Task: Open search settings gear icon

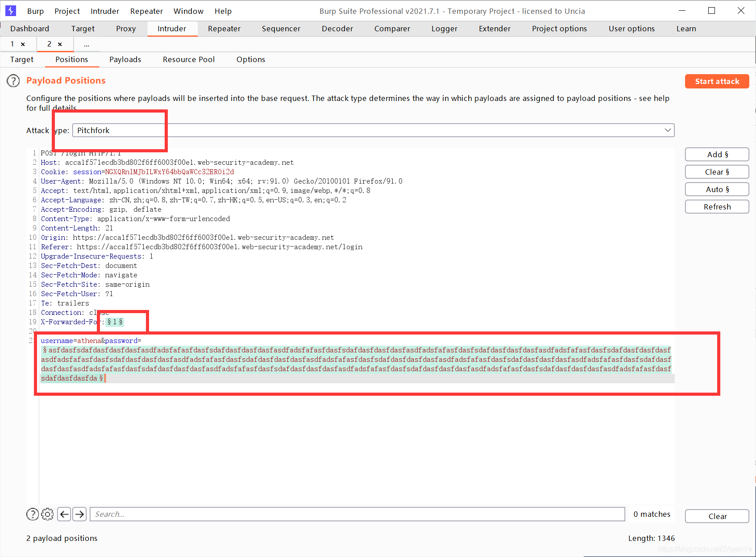Action: point(47,515)
